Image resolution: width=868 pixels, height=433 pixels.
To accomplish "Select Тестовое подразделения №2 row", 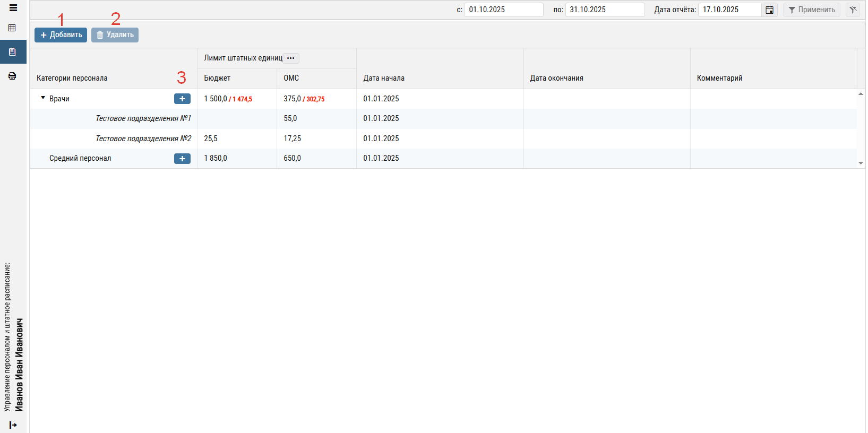I will click(143, 138).
